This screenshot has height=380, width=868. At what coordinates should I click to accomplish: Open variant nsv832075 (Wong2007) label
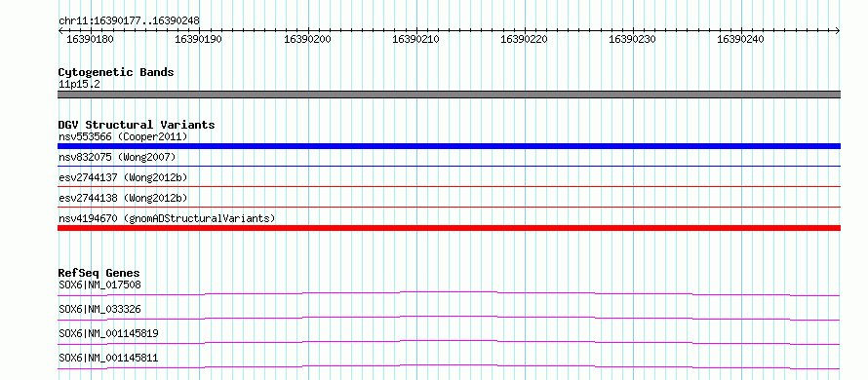(x=117, y=158)
